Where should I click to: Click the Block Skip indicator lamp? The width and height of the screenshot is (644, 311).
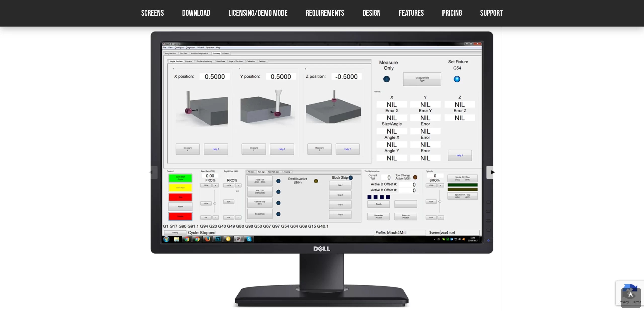click(x=351, y=178)
